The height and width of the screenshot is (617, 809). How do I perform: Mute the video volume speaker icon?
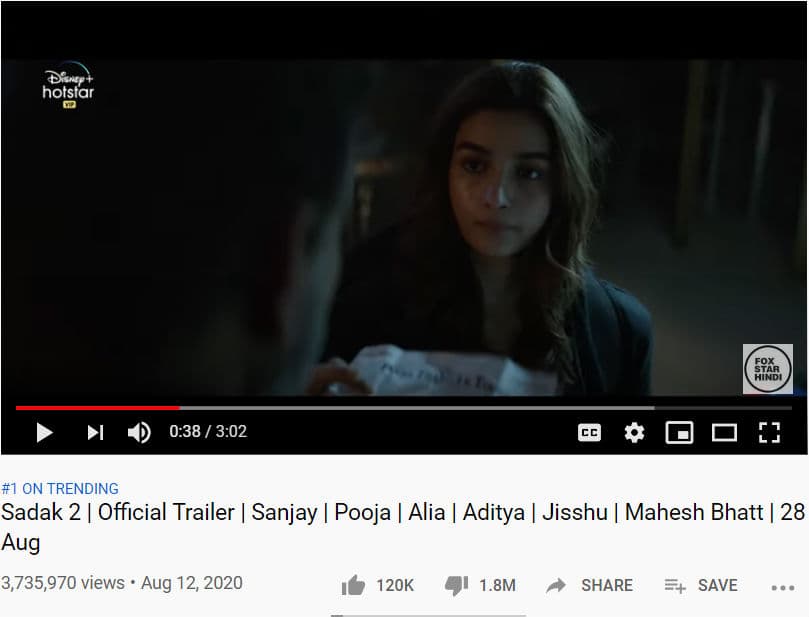point(139,432)
